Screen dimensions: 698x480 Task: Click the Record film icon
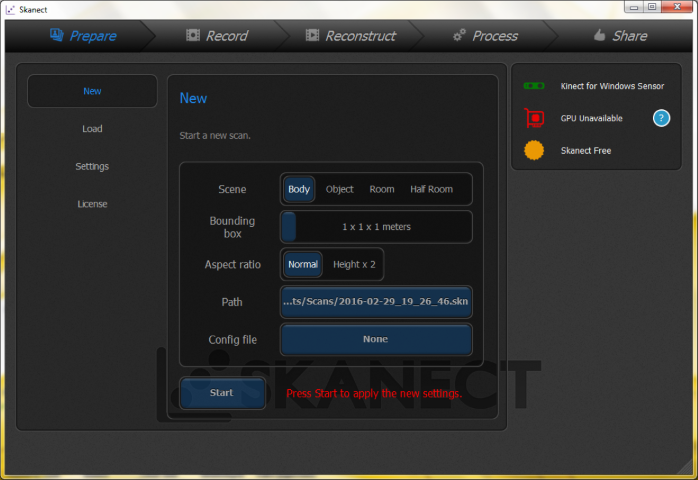tap(193, 35)
